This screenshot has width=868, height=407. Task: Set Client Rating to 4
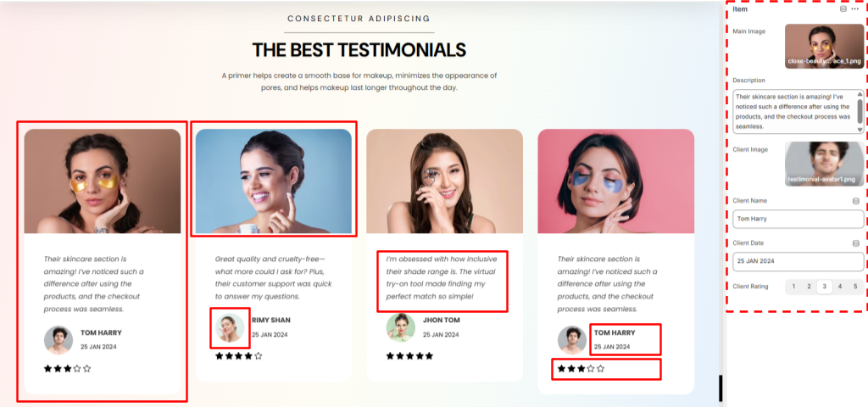click(x=840, y=287)
